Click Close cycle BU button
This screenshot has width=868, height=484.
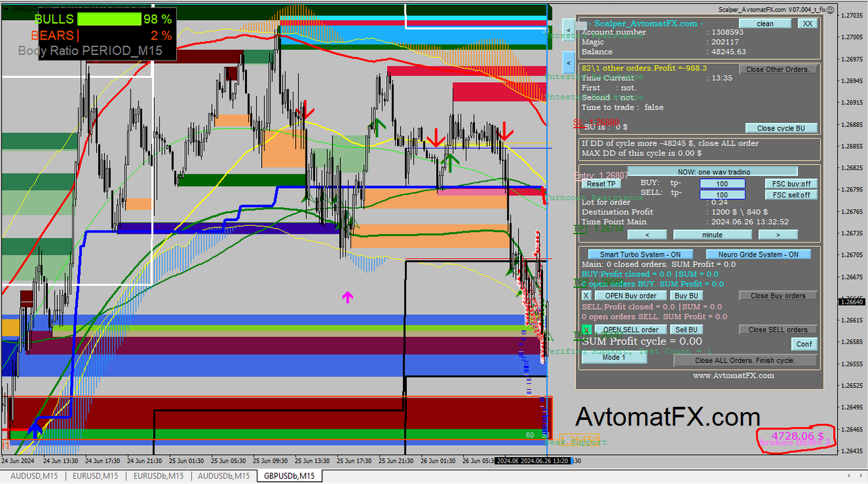781,128
